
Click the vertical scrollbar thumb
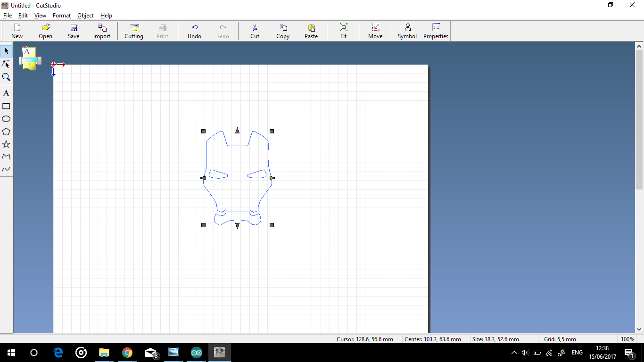(639, 120)
